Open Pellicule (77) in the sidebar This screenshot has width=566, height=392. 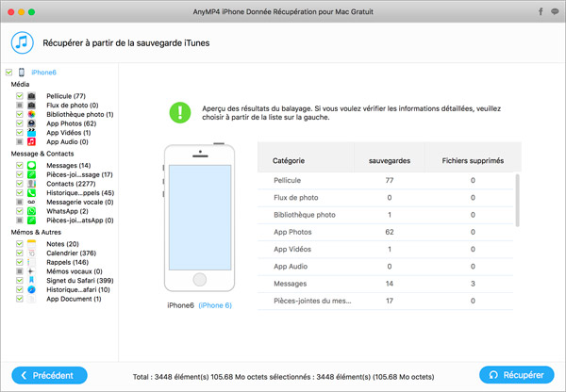66,96
